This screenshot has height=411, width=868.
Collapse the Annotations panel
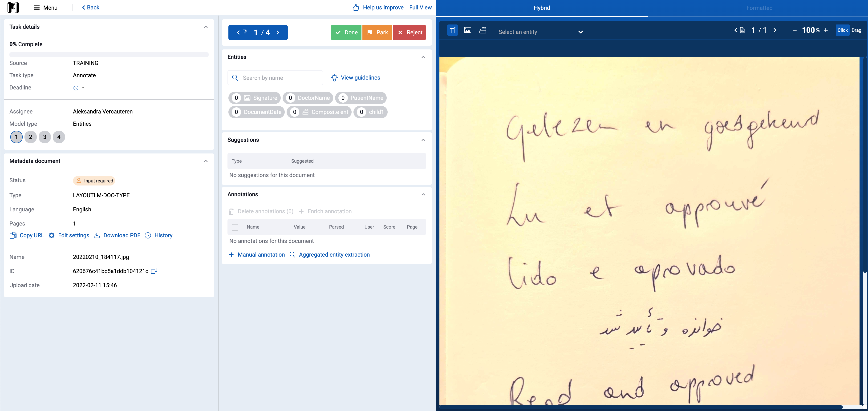point(423,194)
